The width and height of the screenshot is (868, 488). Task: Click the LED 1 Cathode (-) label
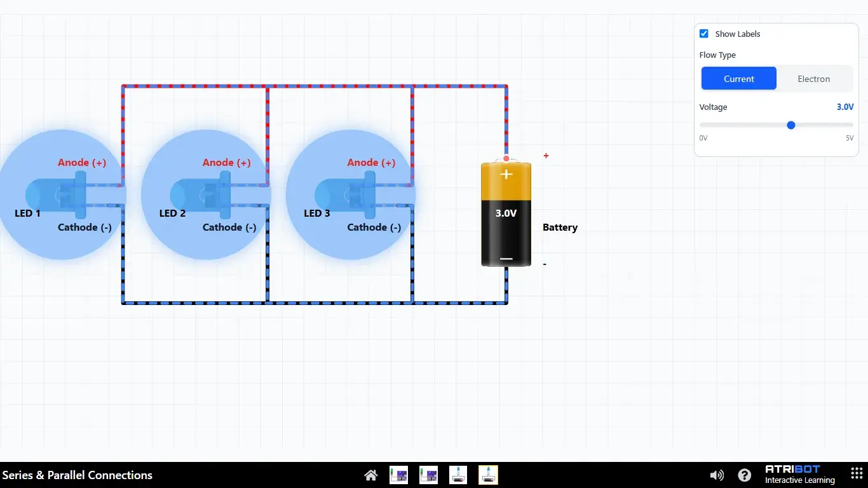[85, 227]
